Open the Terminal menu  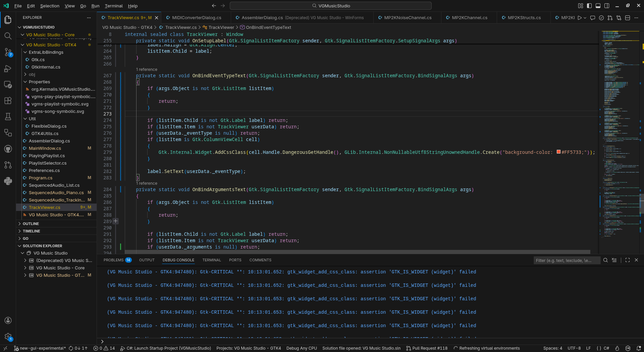[x=113, y=6]
